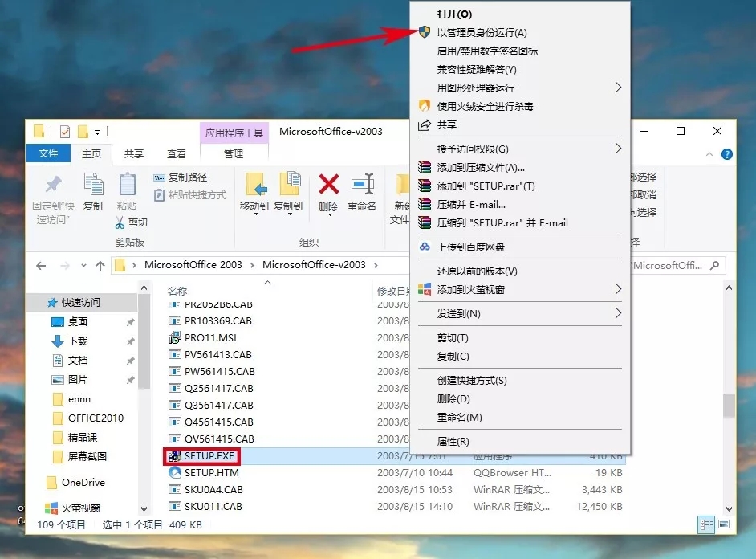756x559 pixels.
Task: Select 复制(C) in context menu
Action: [x=453, y=356]
